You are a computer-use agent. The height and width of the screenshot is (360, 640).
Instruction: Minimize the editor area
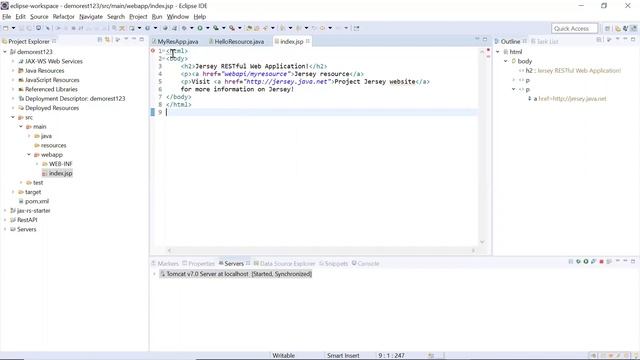[x=477, y=39]
